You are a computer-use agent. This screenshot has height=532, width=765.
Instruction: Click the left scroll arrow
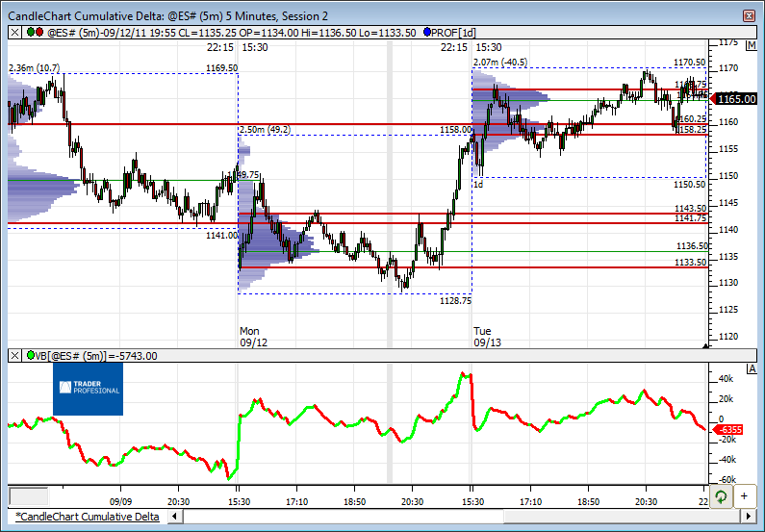click(175, 516)
